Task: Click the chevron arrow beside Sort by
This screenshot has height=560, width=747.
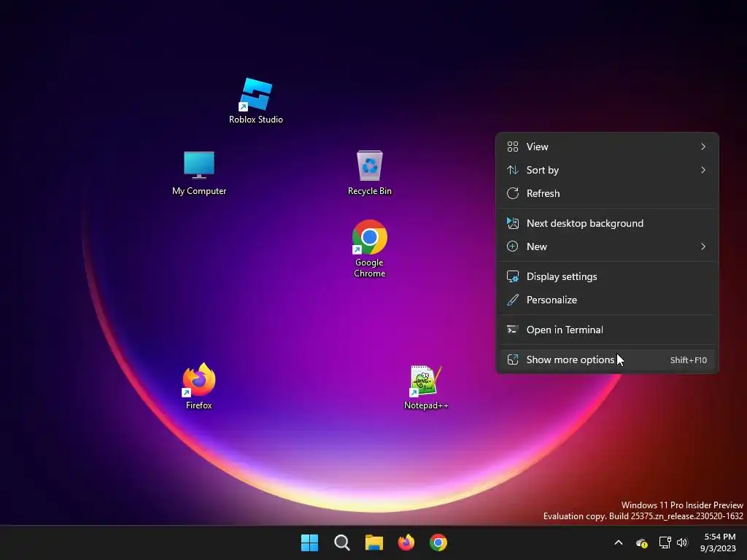Action: pos(703,170)
